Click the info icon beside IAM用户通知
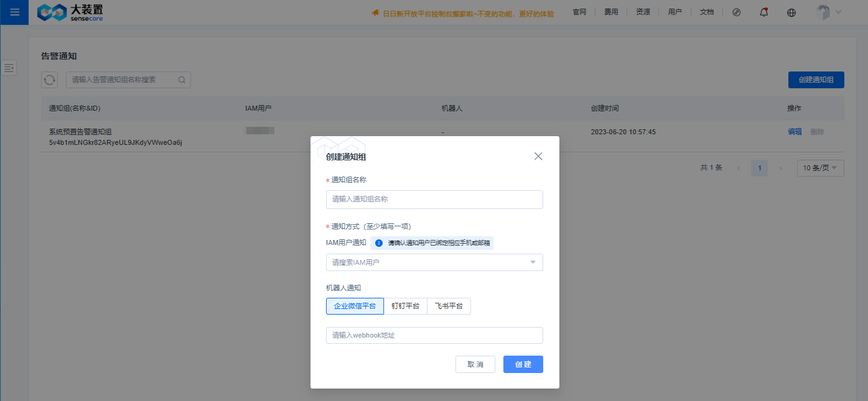Image resolution: width=868 pixels, height=401 pixels. coord(379,243)
